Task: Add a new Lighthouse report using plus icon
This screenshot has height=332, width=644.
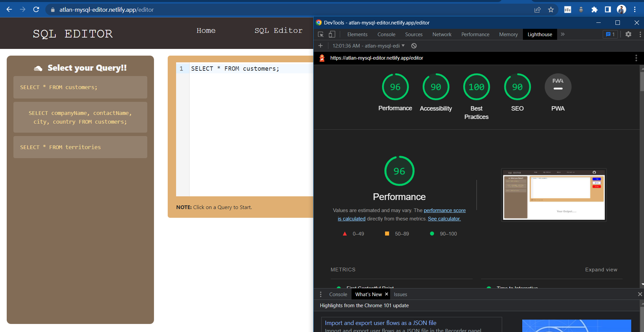Action: tap(321, 46)
